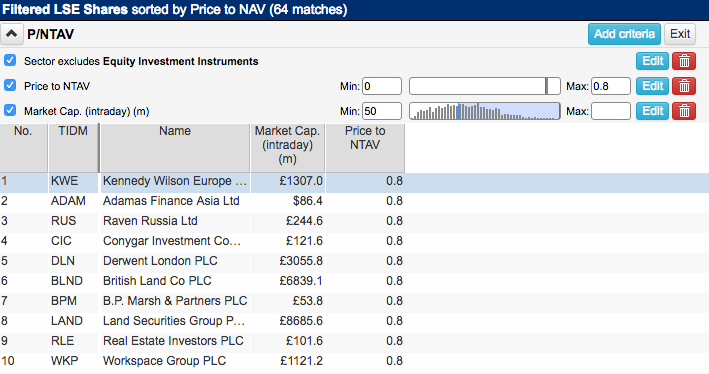The image size is (709, 374).
Task: Sort by the Price to NTAV column header
Action: 365,147
